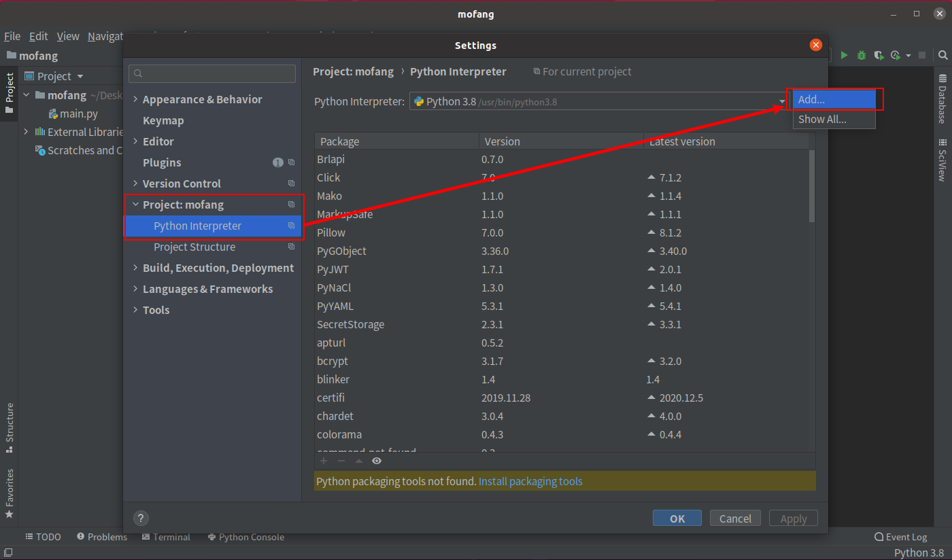This screenshot has width=952, height=560.
Task: Choose Add... in interpreter popup
Action: 834,99
